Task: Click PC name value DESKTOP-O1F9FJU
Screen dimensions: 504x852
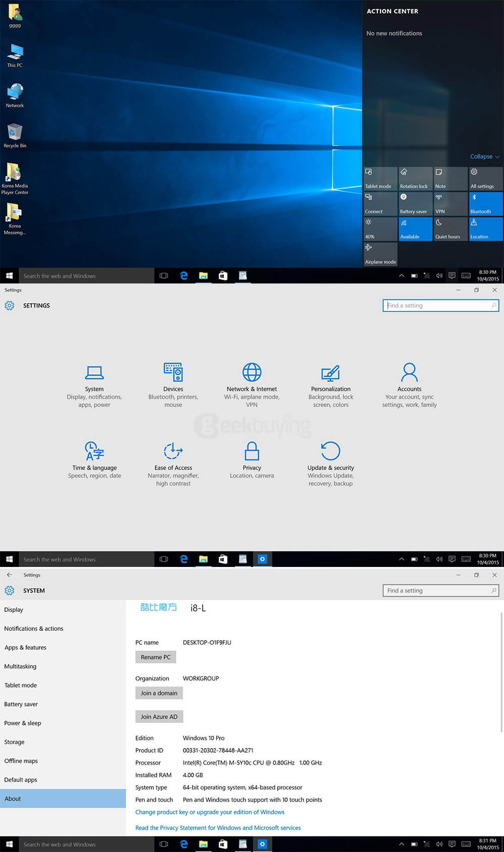Action: [207, 643]
